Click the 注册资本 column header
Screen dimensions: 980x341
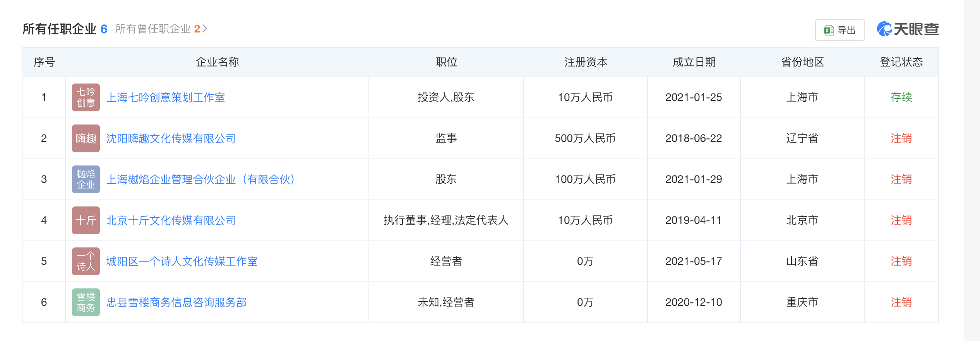pyautogui.click(x=586, y=62)
